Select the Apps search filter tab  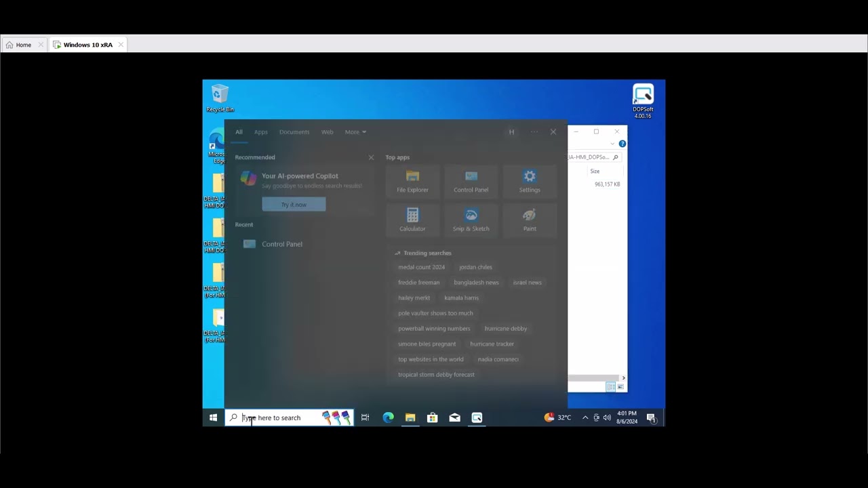260,132
